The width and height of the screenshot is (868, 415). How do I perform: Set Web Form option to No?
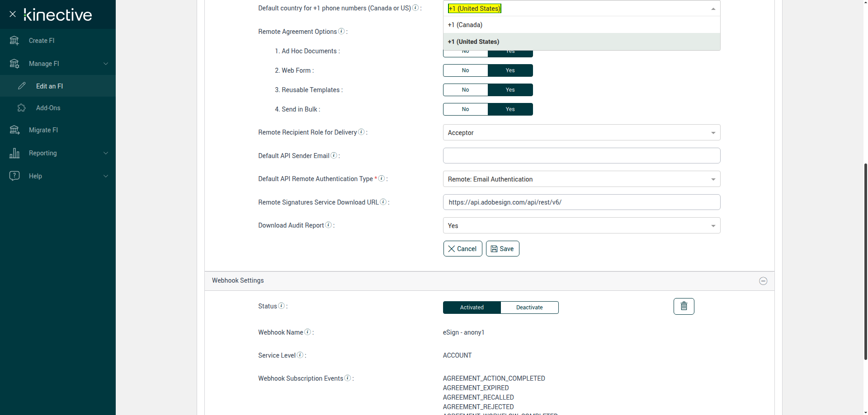point(465,70)
